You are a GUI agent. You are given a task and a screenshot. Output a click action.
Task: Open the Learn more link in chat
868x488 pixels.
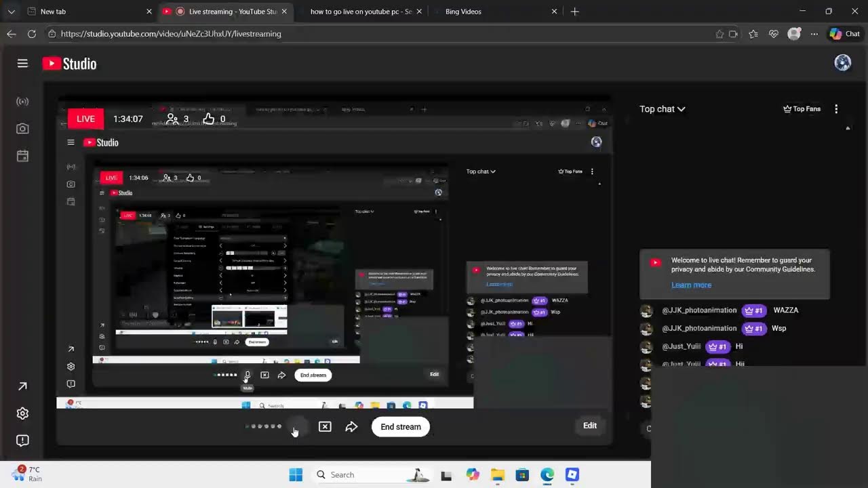691,285
